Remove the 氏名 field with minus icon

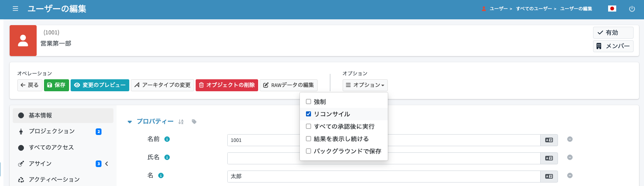(x=570, y=157)
